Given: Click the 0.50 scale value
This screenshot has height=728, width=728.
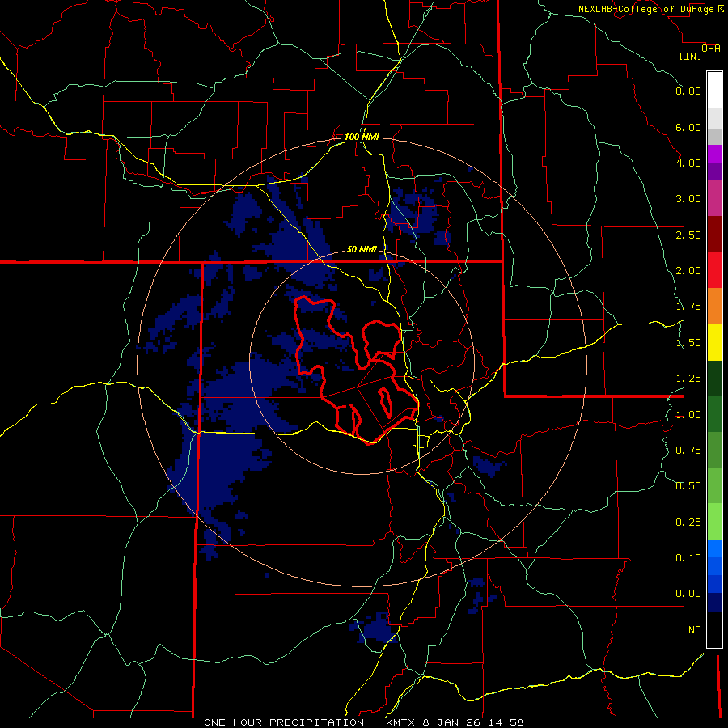Looking at the screenshot, I should coord(688,486).
